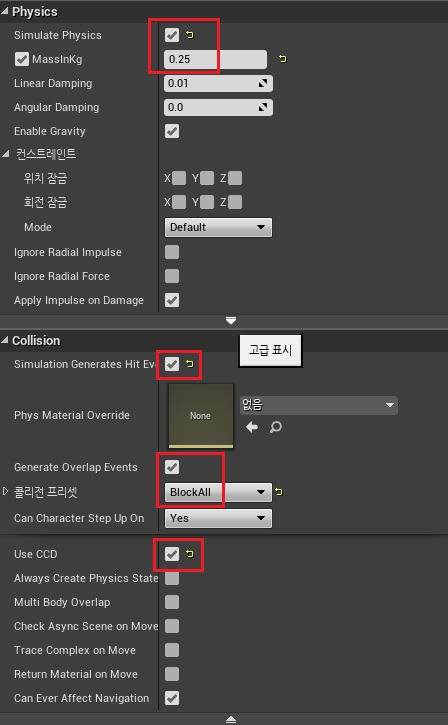Expand the 콜리전 프리셋 collision presets row

[6, 491]
